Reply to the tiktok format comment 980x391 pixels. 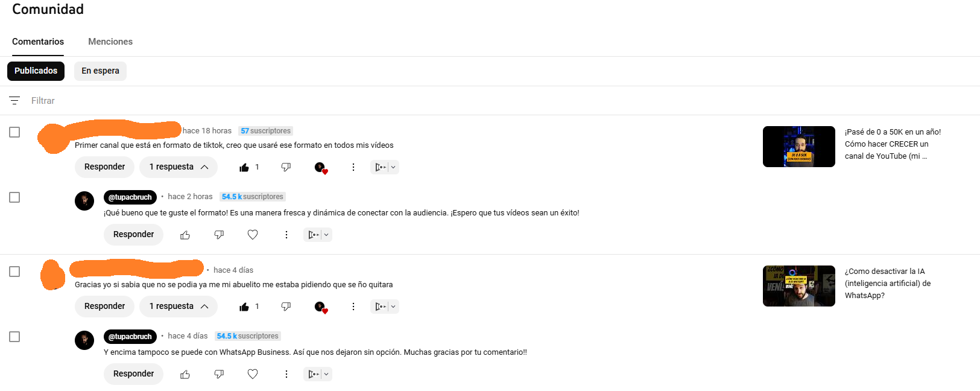105,167
